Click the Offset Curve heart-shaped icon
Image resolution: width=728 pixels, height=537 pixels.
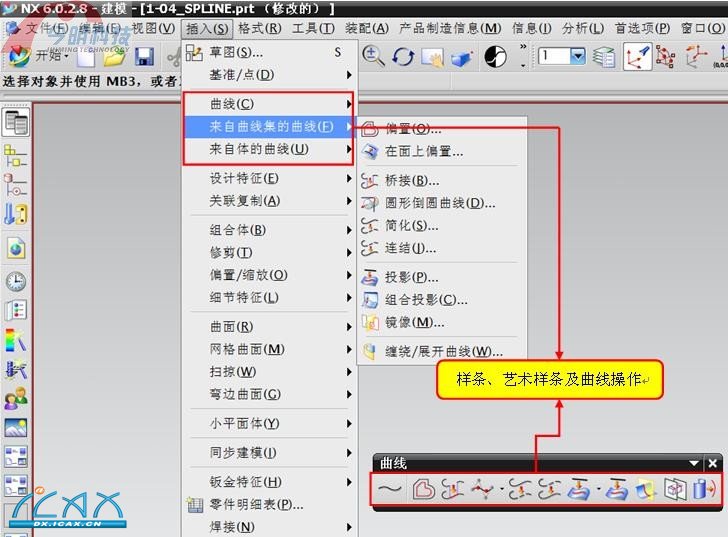(x=423, y=489)
